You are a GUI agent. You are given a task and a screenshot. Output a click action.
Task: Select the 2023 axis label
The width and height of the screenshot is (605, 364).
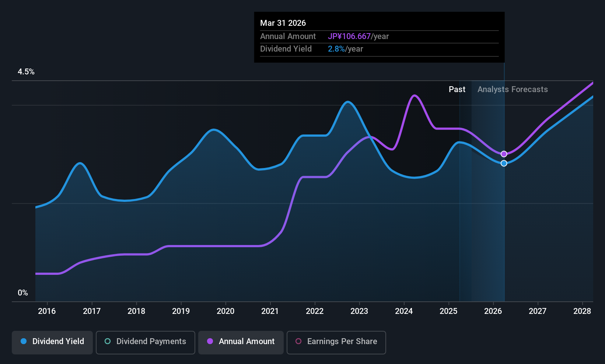pyautogui.click(x=359, y=311)
